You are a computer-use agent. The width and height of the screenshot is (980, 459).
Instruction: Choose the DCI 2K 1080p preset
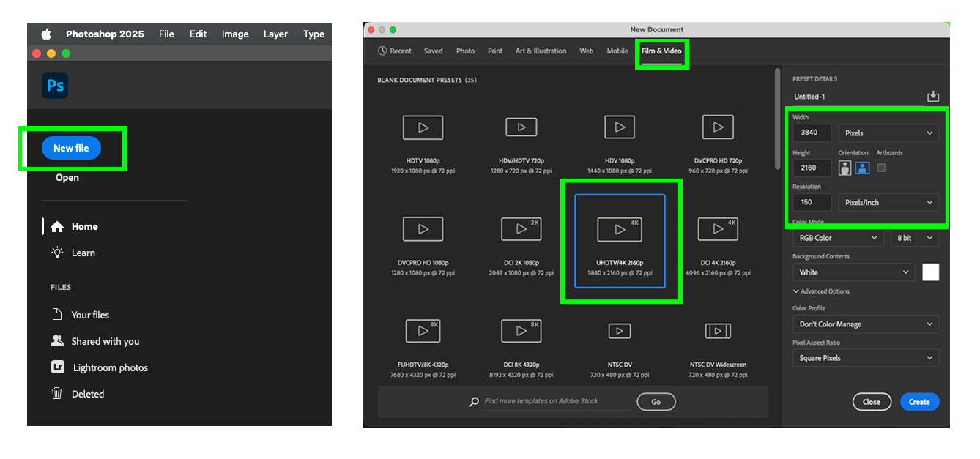coord(521,247)
